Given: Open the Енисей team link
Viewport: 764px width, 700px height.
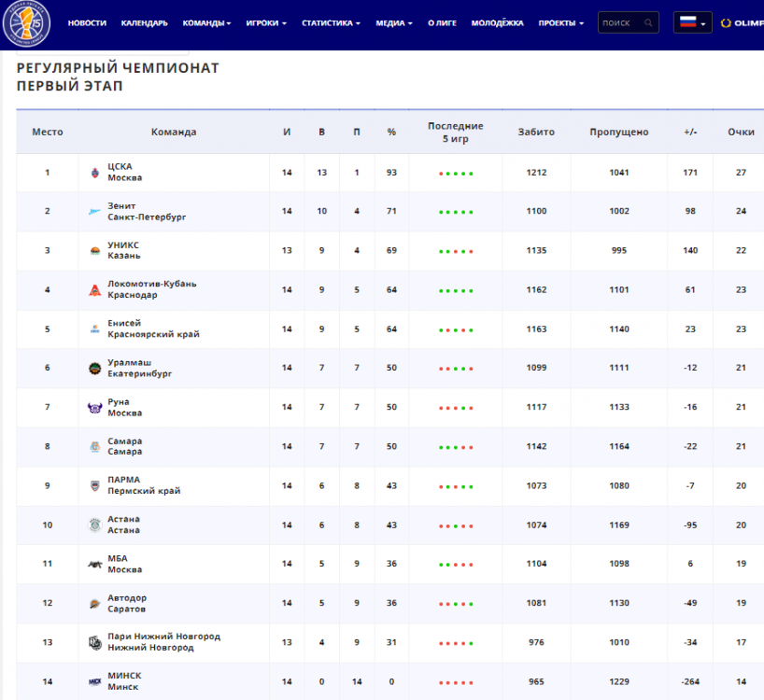Looking at the screenshot, I should [125, 323].
